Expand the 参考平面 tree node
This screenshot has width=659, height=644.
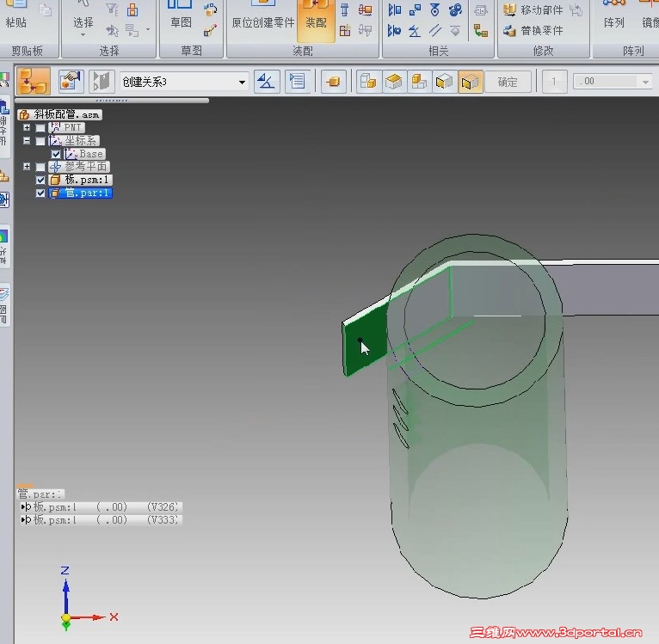pos(27,167)
